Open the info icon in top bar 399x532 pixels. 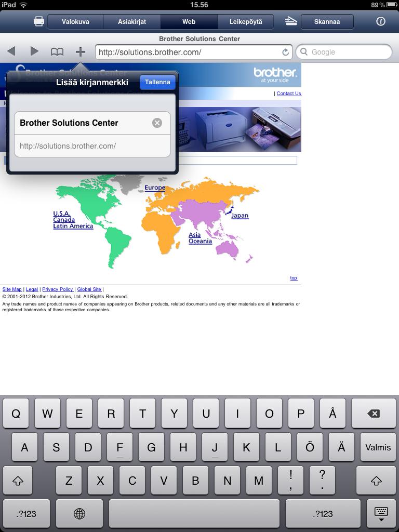(381, 21)
